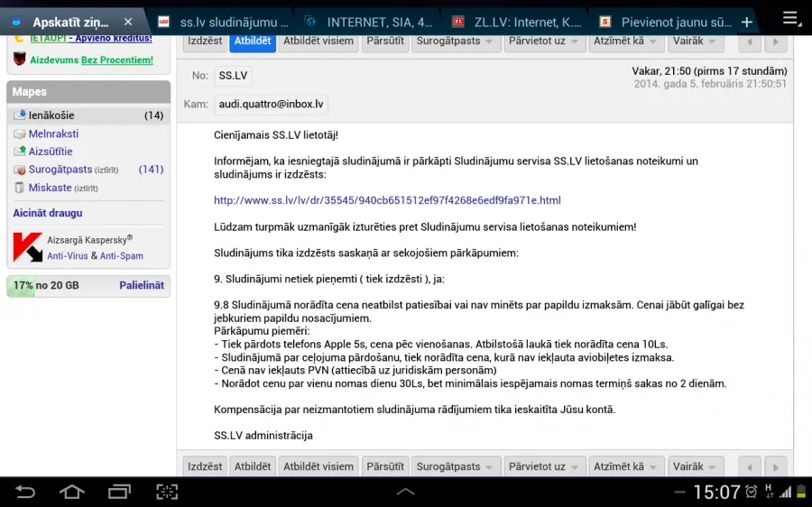Image resolution: width=812 pixels, height=507 pixels.
Task: Click the SS.LV sender chip
Action: [x=233, y=76]
